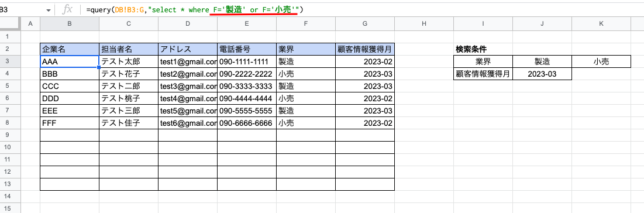This screenshot has width=644, height=213.
Task: Click the 2023-03 search condition cell
Action: (543, 74)
